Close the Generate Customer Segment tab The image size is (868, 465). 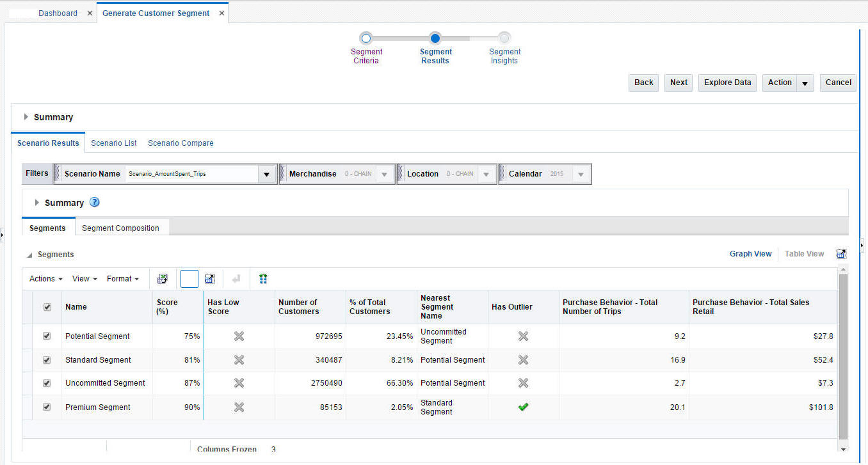click(221, 13)
